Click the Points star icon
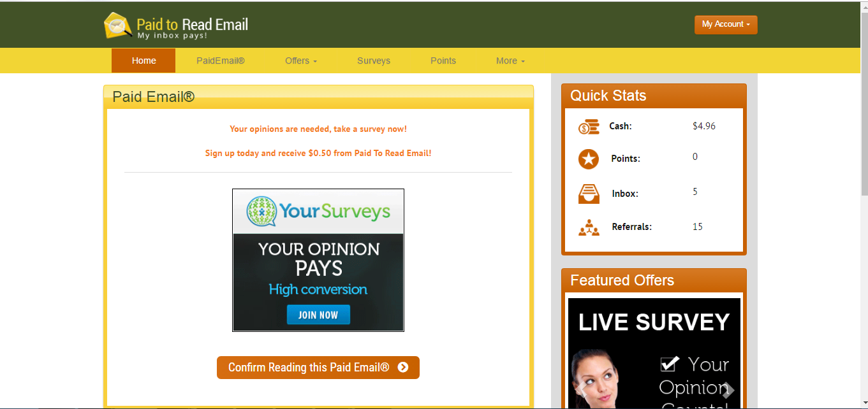This screenshot has width=868, height=409. (589, 159)
